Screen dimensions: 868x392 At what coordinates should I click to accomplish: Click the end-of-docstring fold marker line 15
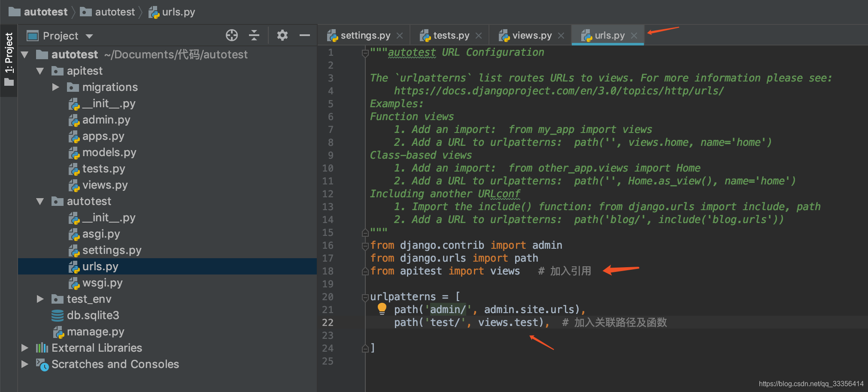pyautogui.click(x=365, y=232)
